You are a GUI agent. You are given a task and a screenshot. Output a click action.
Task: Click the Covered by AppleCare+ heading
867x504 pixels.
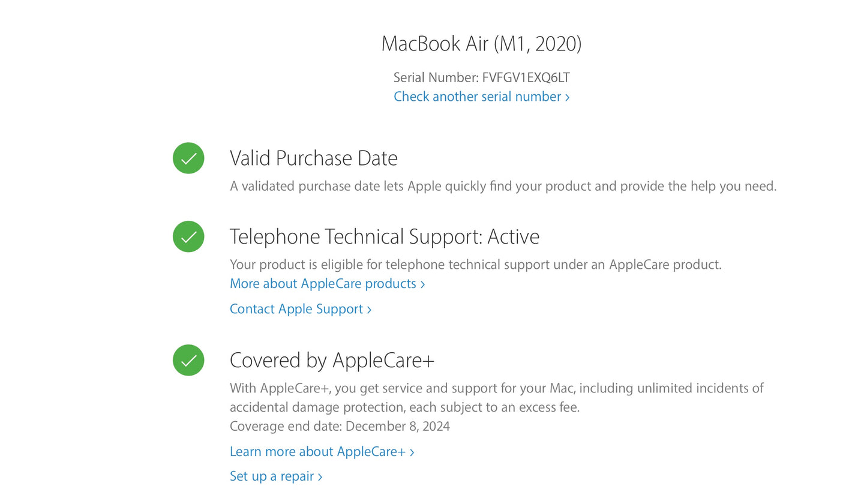(x=332, y=360)
